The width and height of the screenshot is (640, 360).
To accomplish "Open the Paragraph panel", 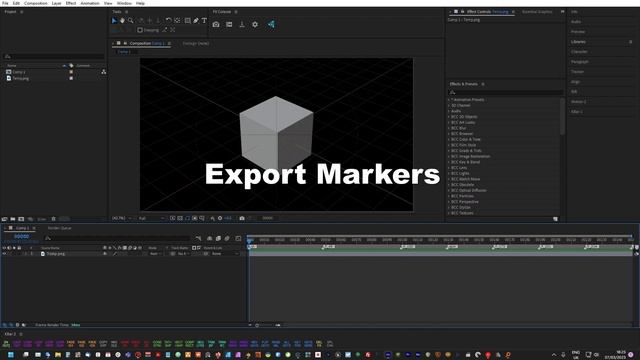I will 580,62.
